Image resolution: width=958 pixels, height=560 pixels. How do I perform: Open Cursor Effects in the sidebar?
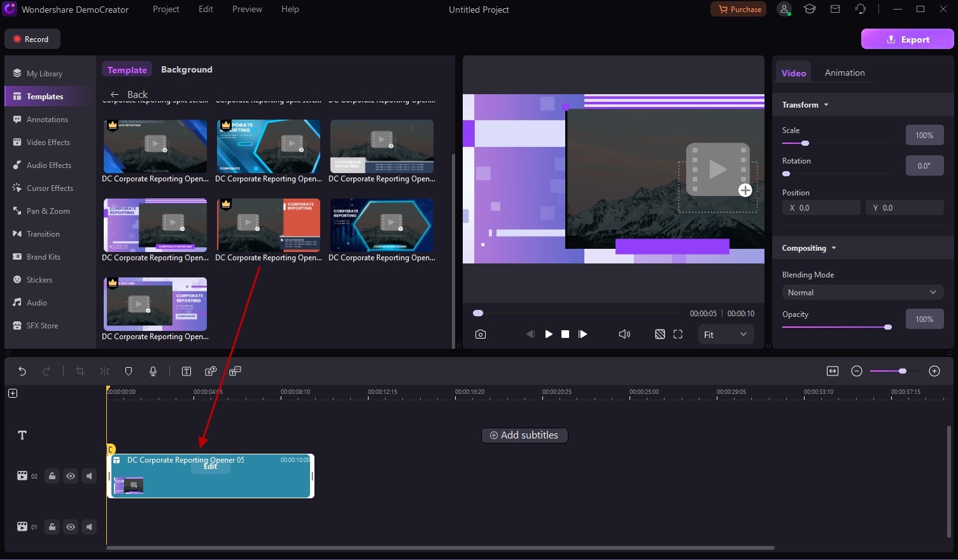50,188
